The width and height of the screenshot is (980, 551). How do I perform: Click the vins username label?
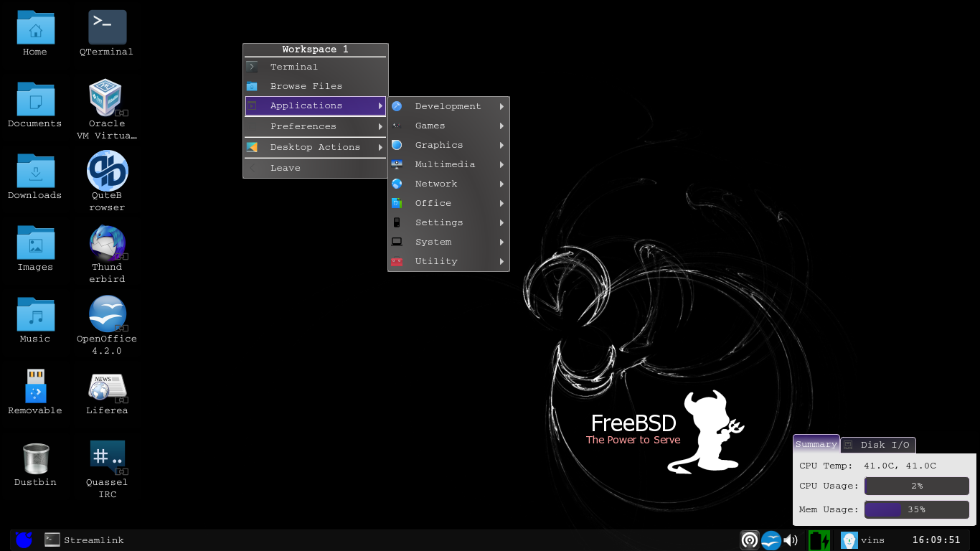[x=872, y=540]
